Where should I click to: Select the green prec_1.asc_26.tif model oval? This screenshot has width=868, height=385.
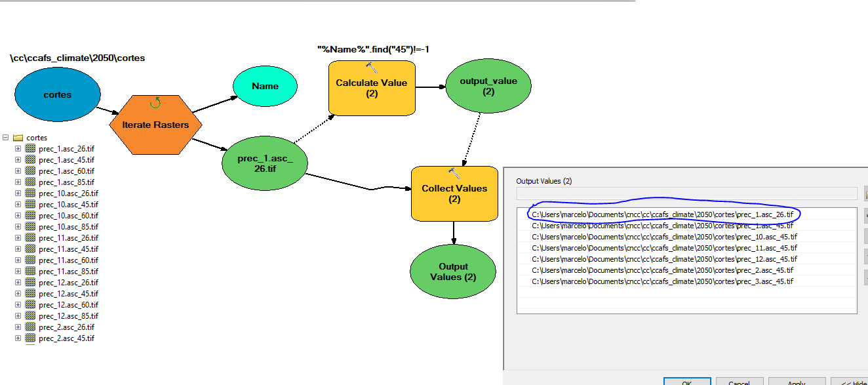[x=265, y=163]
